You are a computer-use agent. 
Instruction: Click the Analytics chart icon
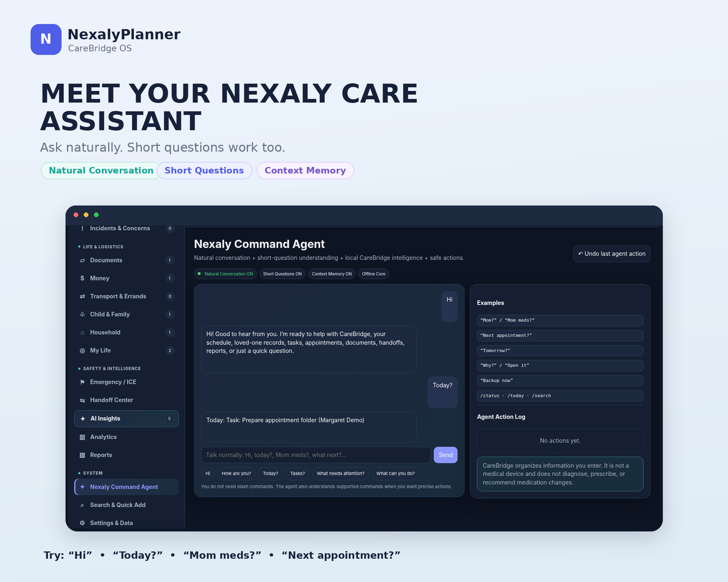82,437
